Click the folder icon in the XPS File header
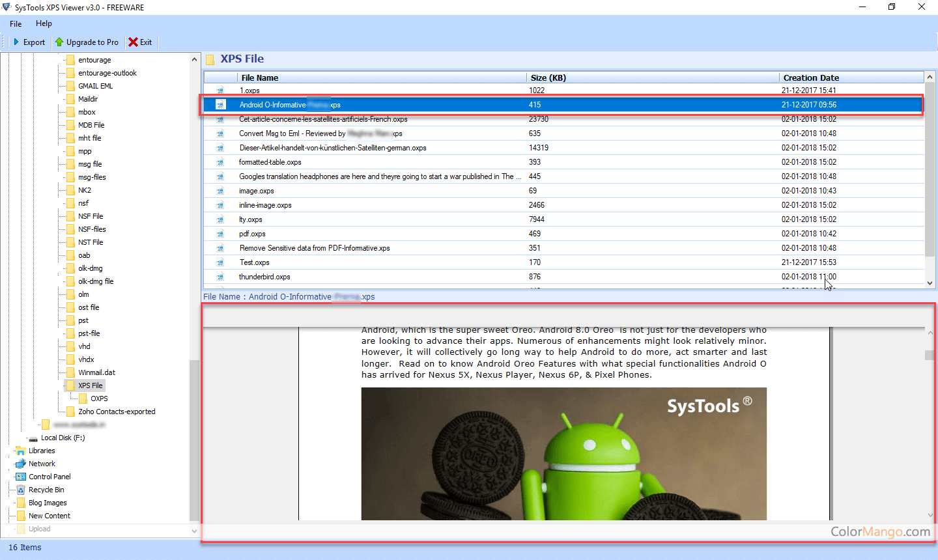Image resolution: width=938 pixels, height=560 pixels. pos(210,59)
